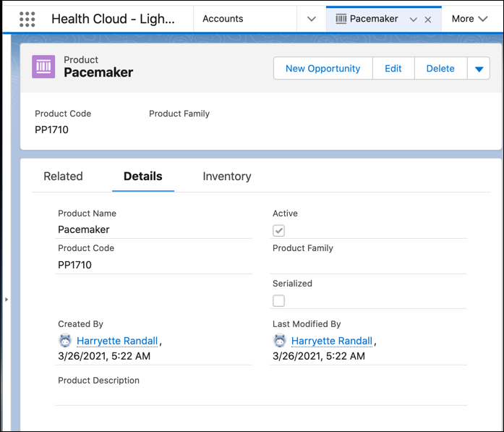The image size is (504, 432).
Task: Select the Details tab
Action: coord(143,176)
